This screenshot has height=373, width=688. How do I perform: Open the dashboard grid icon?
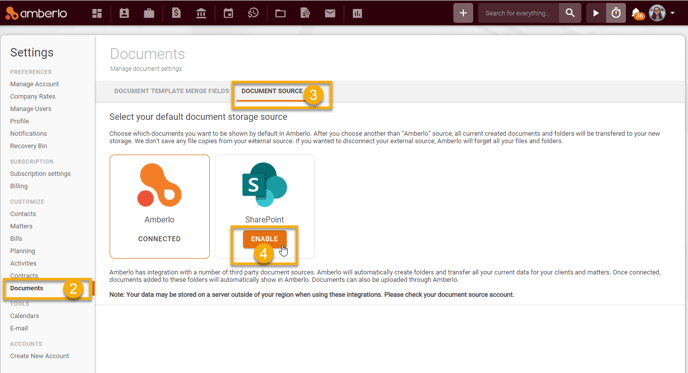coord(97,14)
